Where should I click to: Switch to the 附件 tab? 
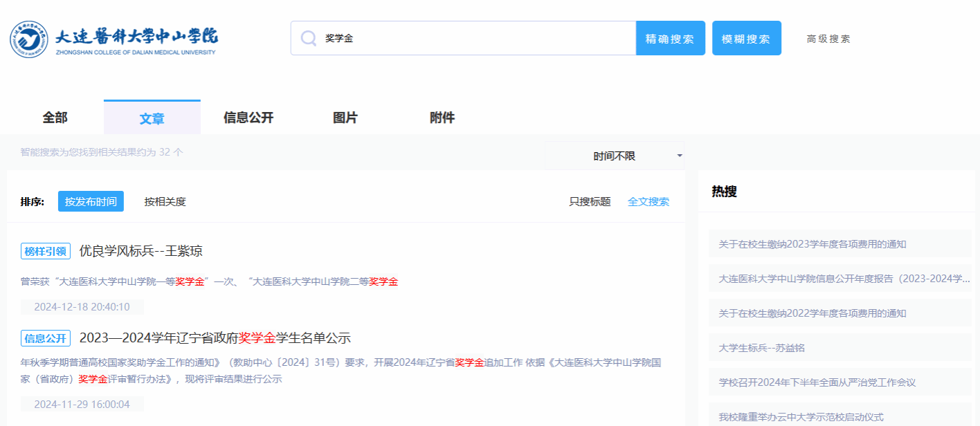[442, 118]
